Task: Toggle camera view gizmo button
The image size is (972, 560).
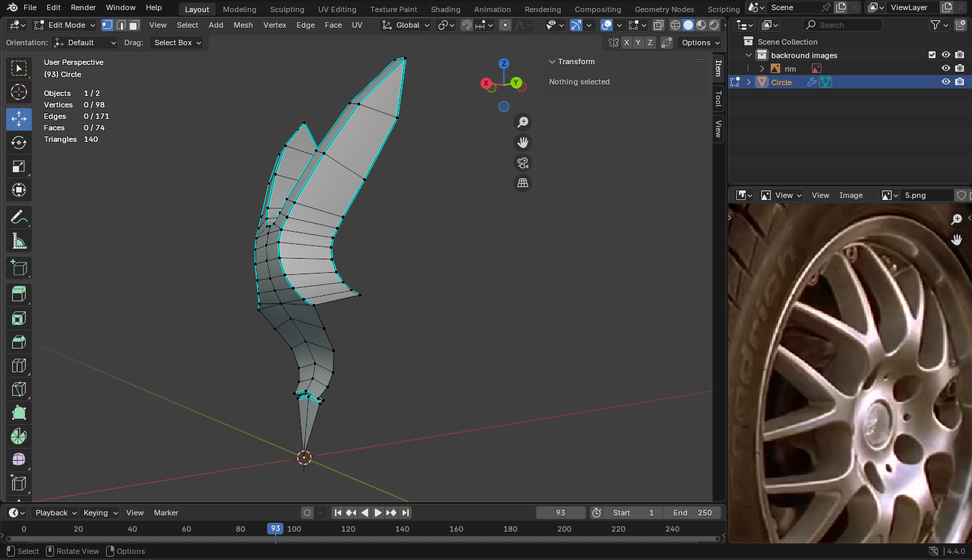Action: point(522,163)
